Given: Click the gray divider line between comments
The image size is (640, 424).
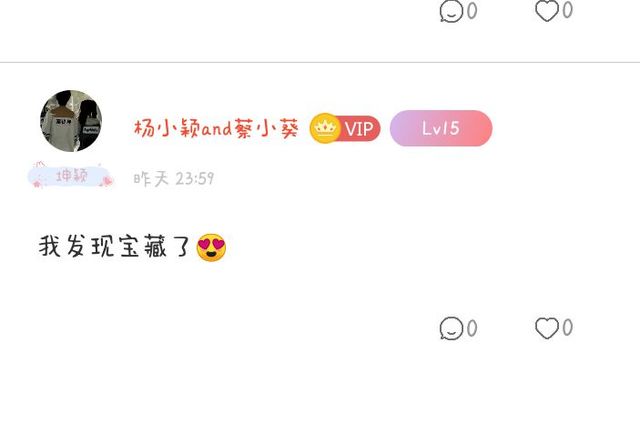Looking at the screenshot, I should (x=320, y=62).
